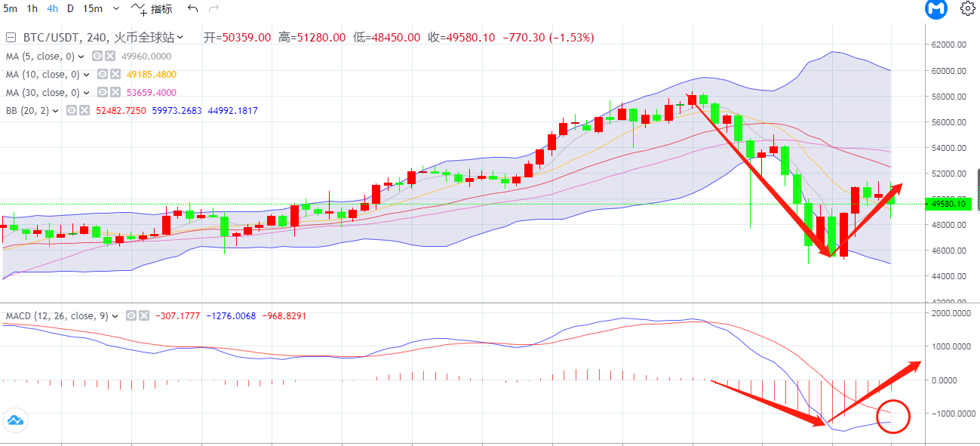Hide the MA (30, close, 0) indicator

click(103, 92)
